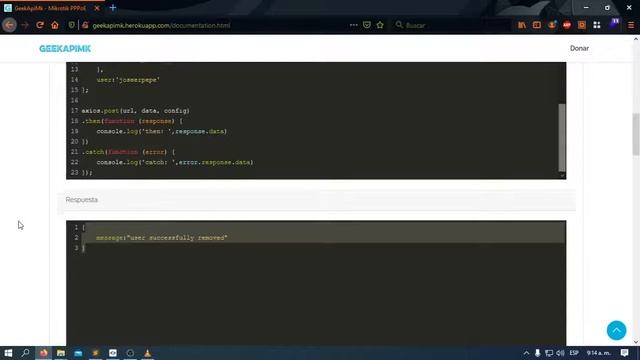The image size is (640, 360).
Task: Open Firefox from the taskbar
Action: point(43,353)
